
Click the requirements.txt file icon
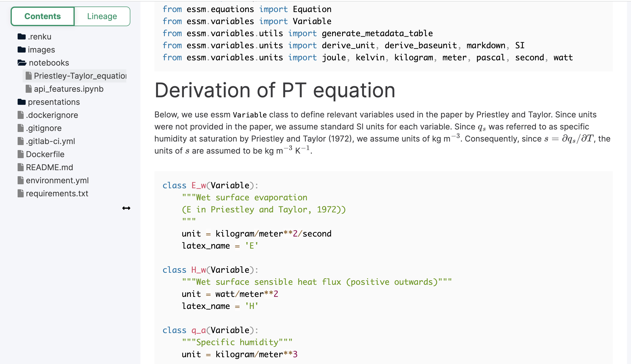[x=21, y=193]
